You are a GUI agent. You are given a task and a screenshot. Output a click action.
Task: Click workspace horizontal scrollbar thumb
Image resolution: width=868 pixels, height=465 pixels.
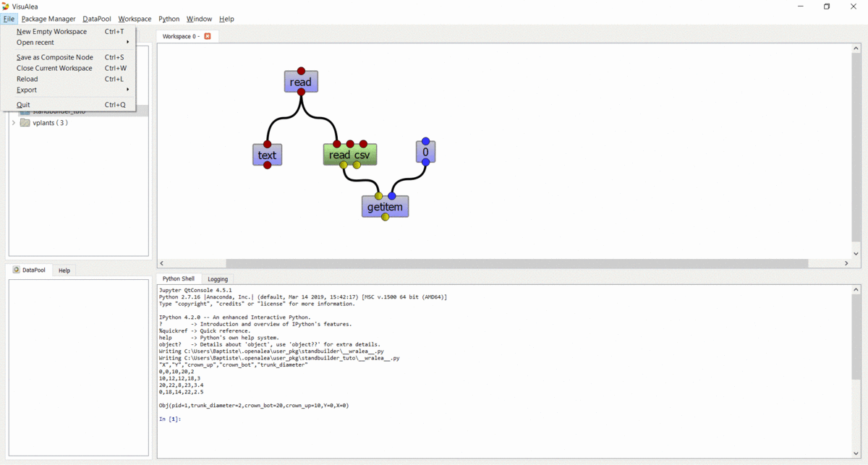pyautogui.click(x=516, y=263)
